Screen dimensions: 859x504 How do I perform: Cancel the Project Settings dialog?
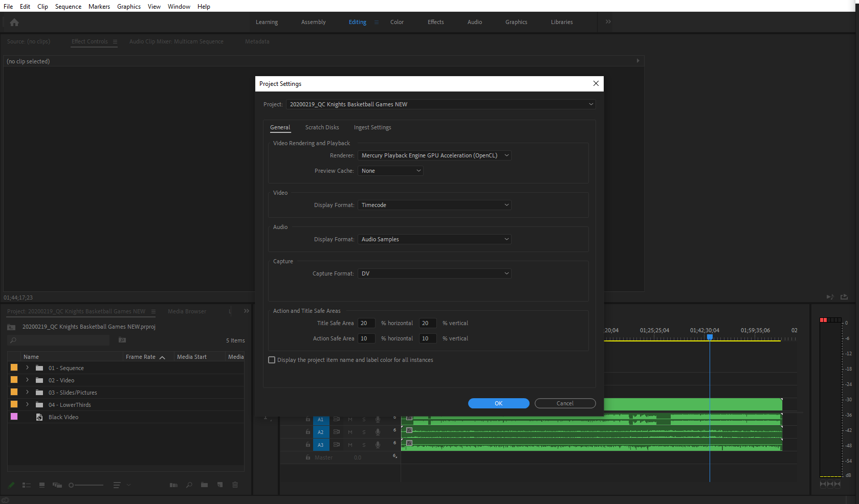tap(565, 403)
